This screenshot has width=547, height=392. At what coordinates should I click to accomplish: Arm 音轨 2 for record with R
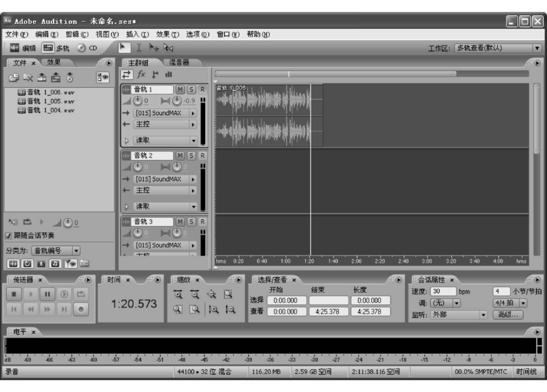click(x=202, y=156)
